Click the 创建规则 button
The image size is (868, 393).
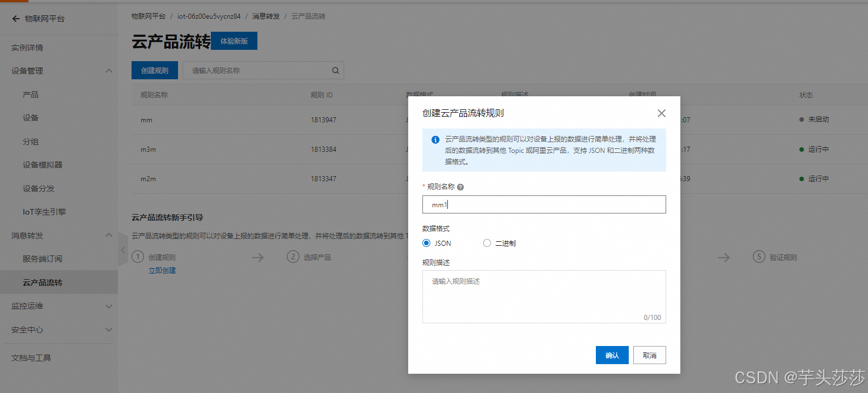[x=155, y=70]
